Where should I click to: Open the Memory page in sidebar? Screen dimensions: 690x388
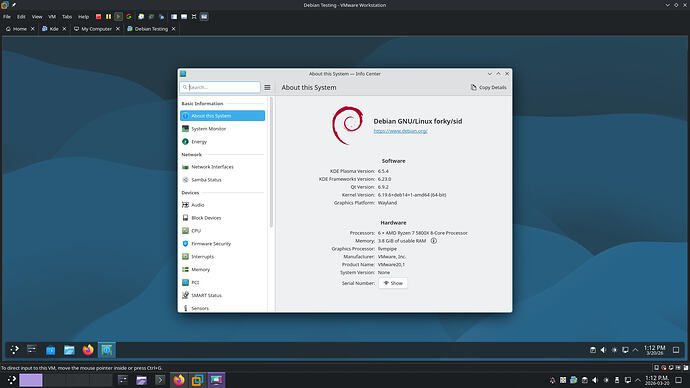point(223,270)
